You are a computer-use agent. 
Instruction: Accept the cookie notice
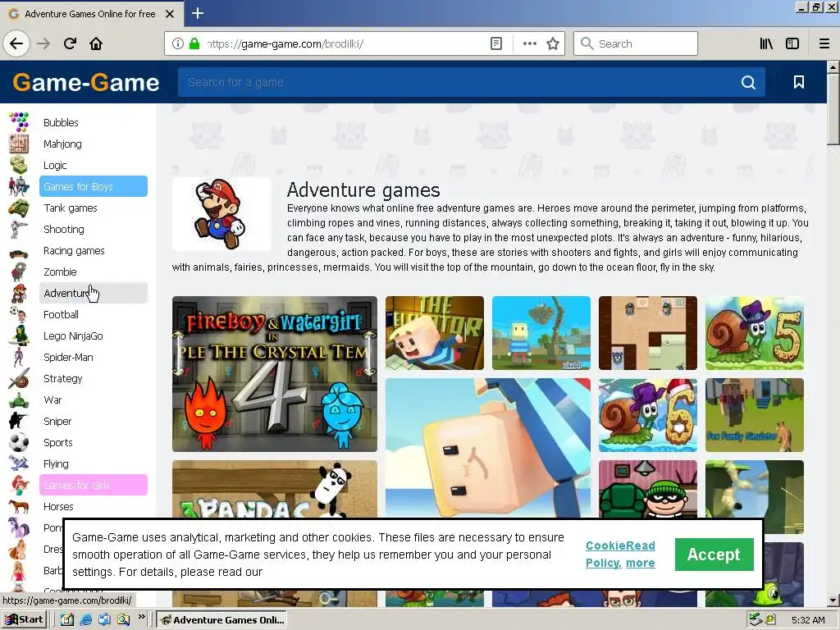714,555
